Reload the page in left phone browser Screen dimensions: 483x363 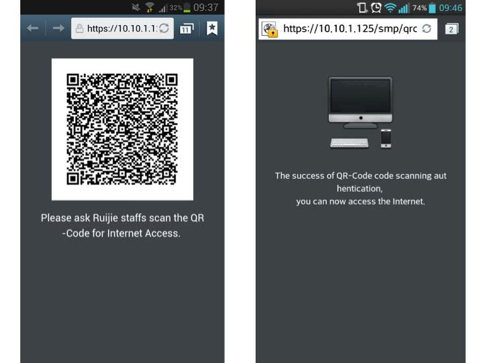click(x=164, y=28)
